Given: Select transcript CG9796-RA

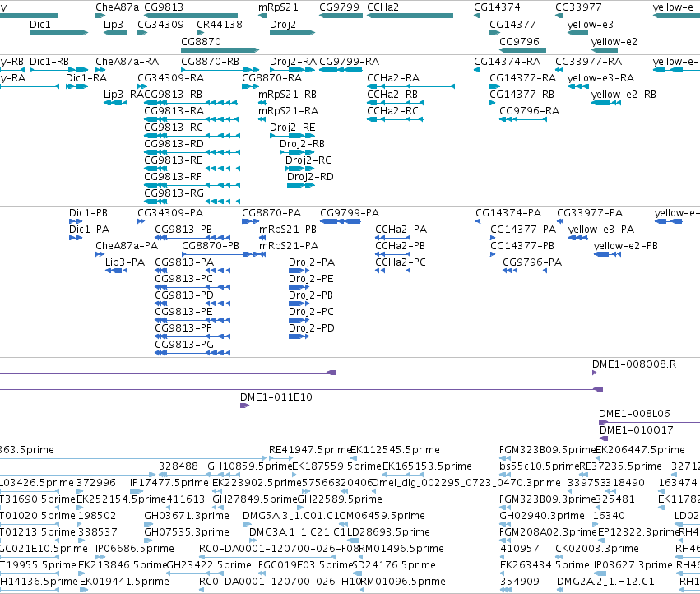Looking at the screenshot, I should click(529, 111).
